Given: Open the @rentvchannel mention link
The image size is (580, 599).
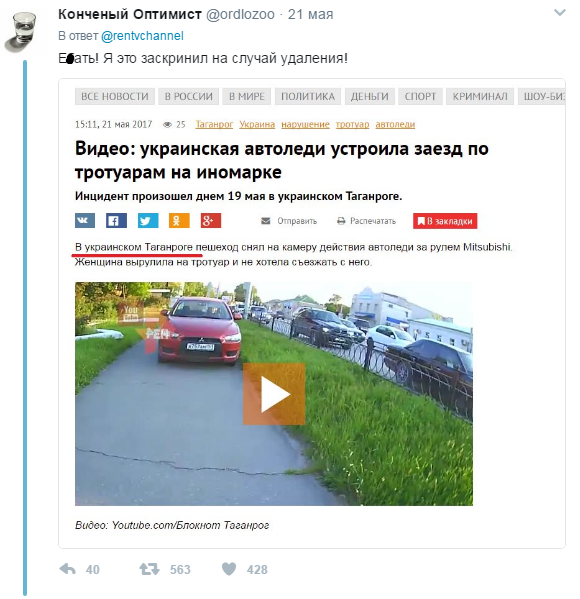Looking at the screenshot, I should [x=142, y=36].
